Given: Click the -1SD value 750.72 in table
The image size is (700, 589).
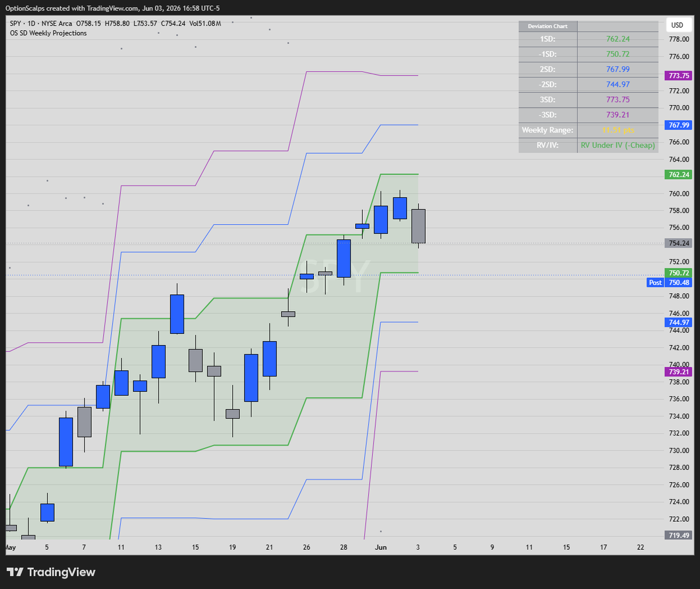Looking at the screenshot, I should (618, 54).
